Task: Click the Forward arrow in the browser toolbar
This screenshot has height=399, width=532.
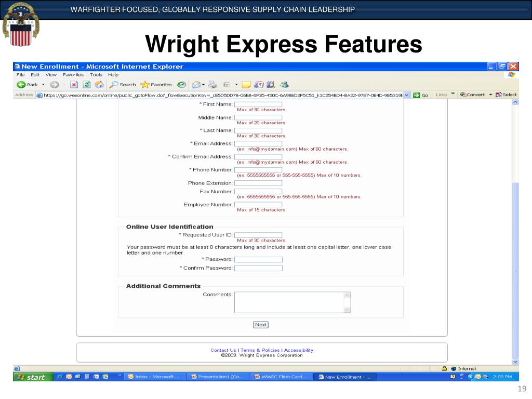Action: 54,85
